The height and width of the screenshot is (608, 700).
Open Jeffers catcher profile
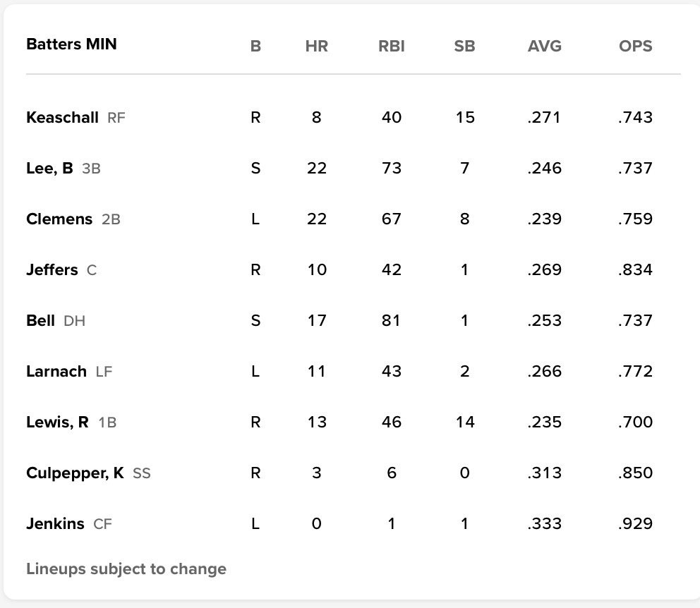coord(52,270)
